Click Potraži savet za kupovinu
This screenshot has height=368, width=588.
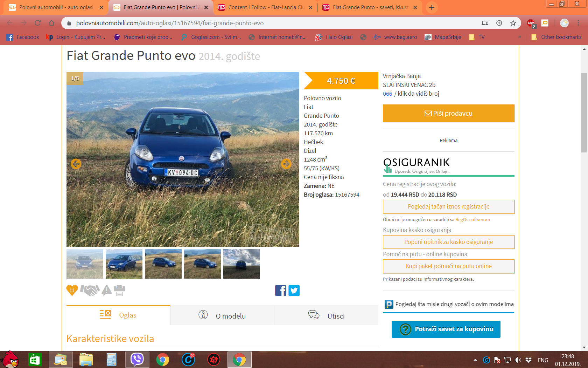click(446, 329)
